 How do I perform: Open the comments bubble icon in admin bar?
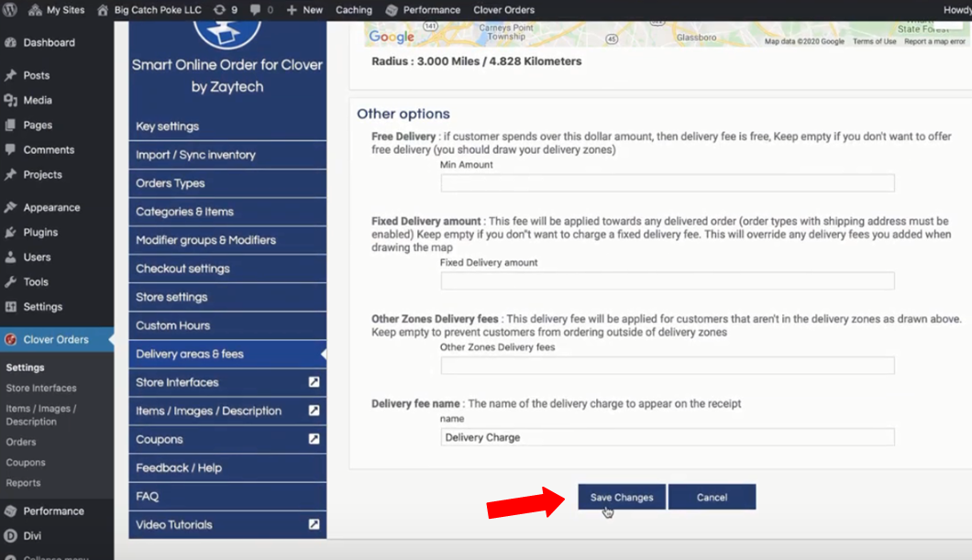tap(255, 10)
